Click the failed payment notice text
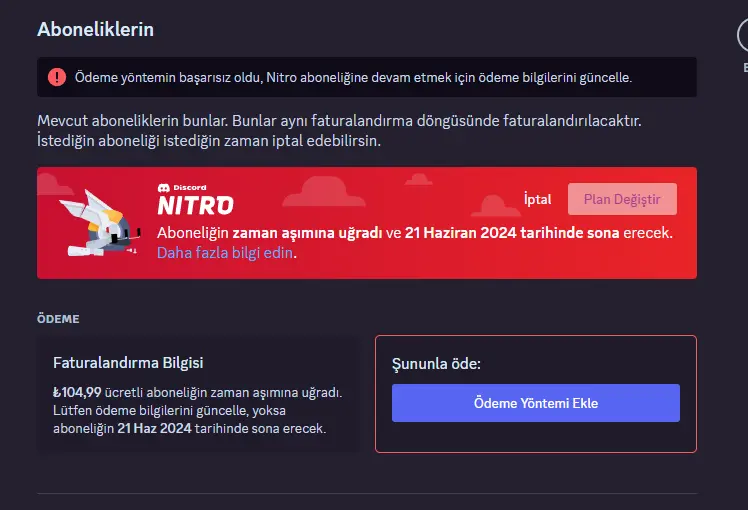 [353, 77]
